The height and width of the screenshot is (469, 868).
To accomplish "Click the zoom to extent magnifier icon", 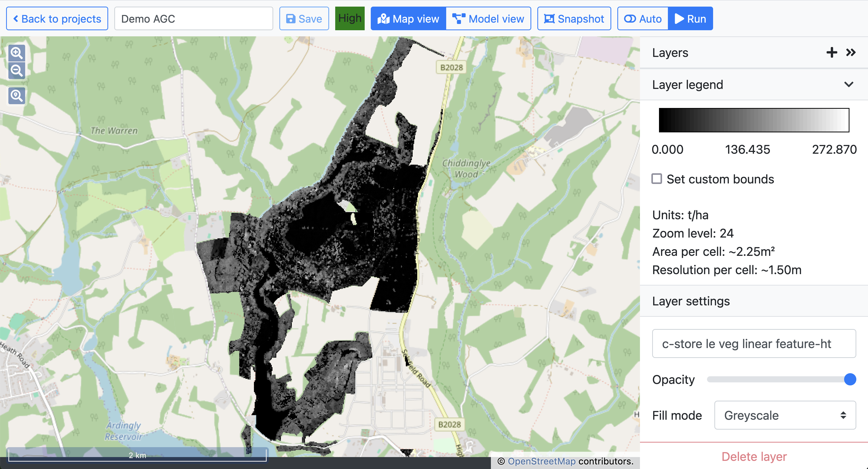I will (x=17, y=96).
